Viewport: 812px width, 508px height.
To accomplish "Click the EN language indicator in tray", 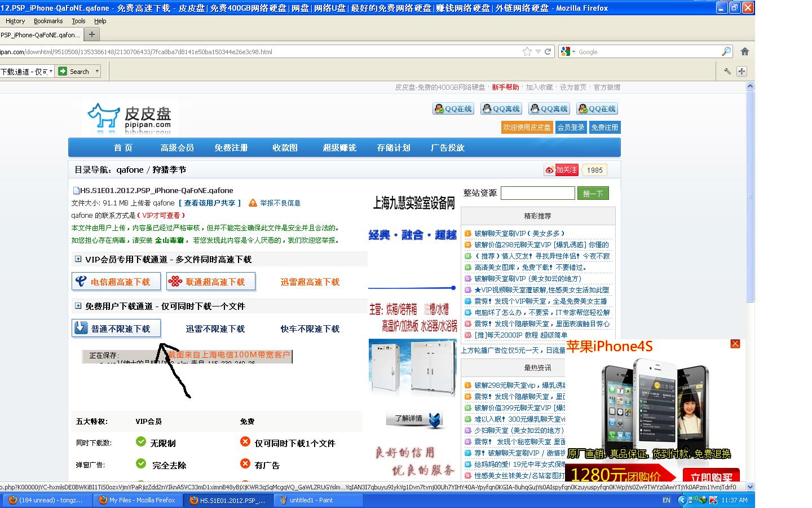I will pyautogui.click(x=667, y=500).
